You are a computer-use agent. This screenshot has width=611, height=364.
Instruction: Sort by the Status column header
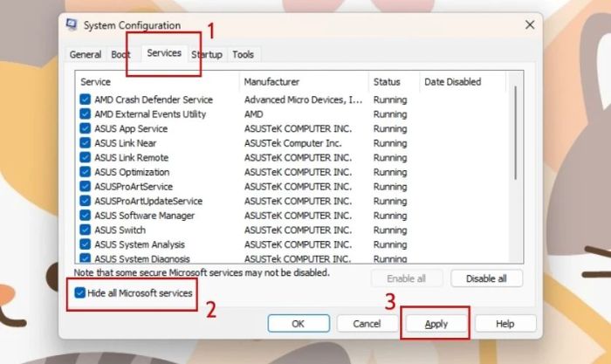[394, 82]
